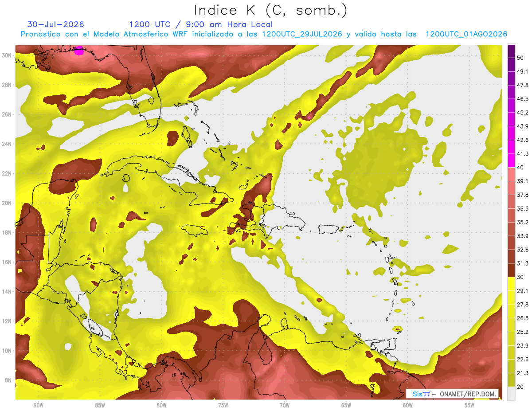
Task: Click the "60W" longitude label
Action: pyautogui.click(x=408, y=405)
